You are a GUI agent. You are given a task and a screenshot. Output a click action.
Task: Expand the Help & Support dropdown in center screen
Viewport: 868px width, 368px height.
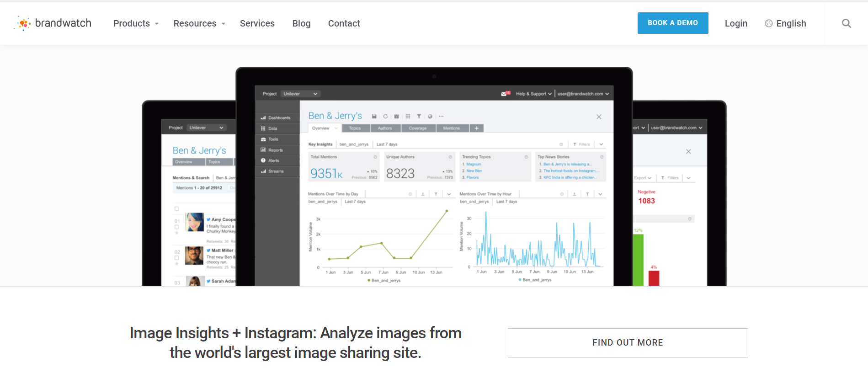(x=534, y=94)
